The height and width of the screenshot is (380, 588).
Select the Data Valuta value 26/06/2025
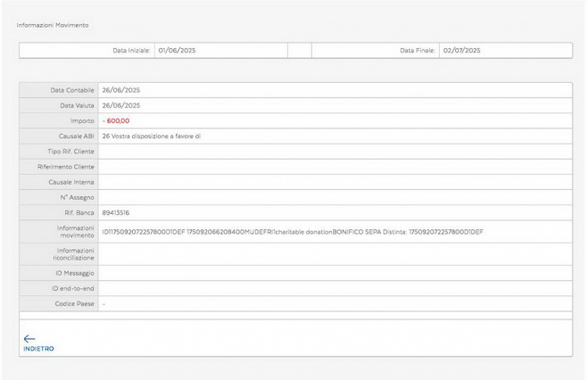[121, 105]
